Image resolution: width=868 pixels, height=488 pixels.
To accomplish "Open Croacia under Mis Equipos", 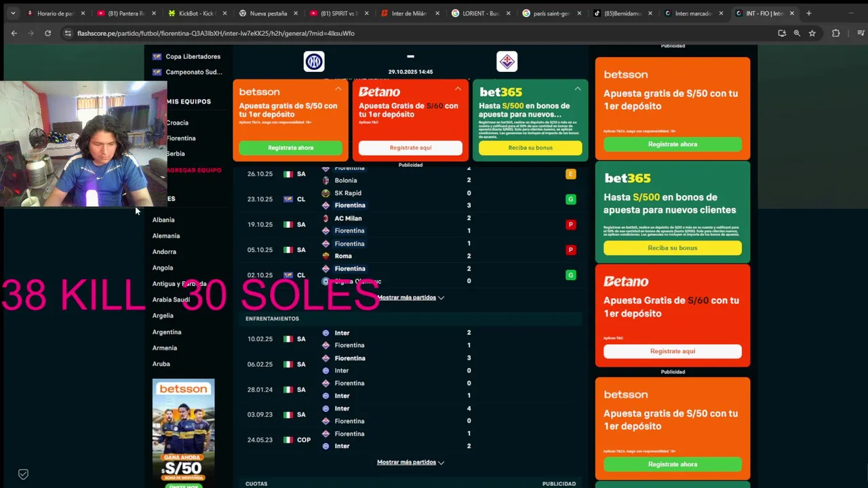I will point(177,123).
